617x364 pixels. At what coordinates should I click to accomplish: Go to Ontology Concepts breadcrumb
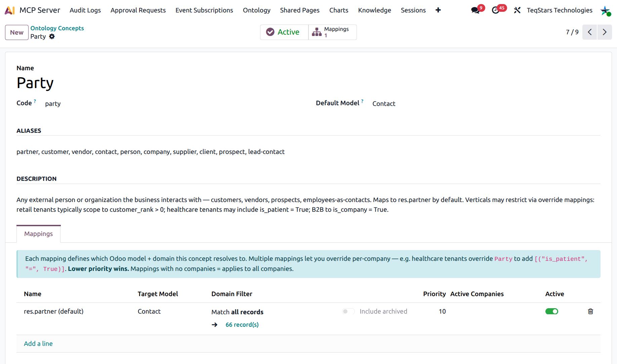click(x=57, y=28)
